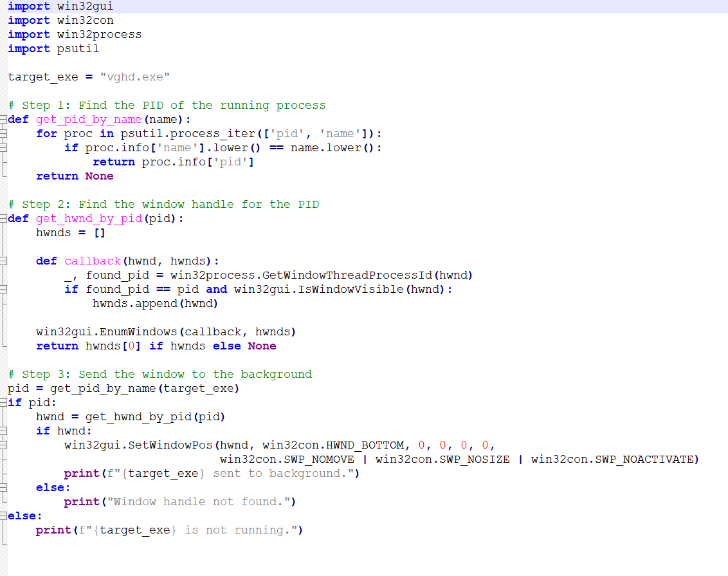Collapse the fold at def get_pid_by_name
The image size is (728, 576).
point(3,119)
